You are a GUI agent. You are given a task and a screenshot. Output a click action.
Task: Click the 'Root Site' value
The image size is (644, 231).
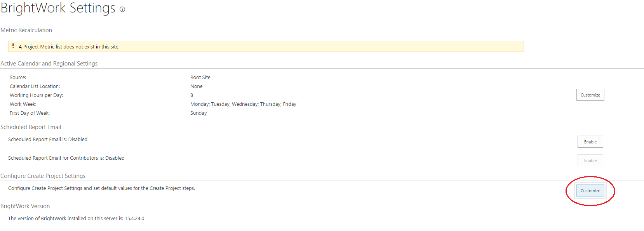200,78
